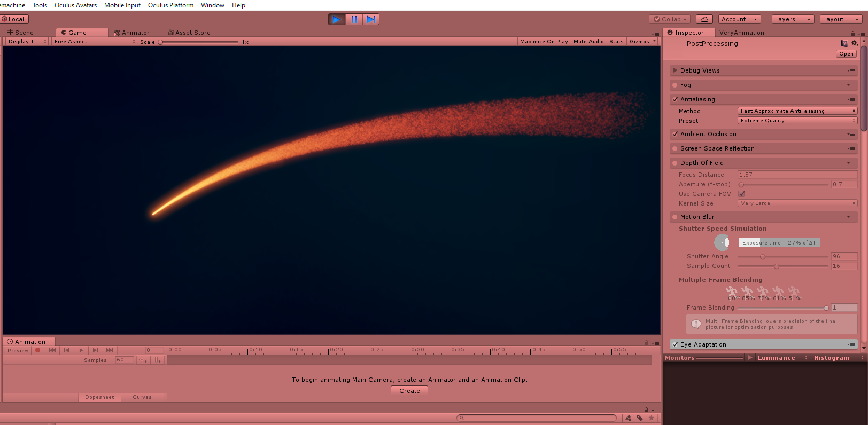868x425 pixels.
Task: Toggle Mute Audio in Game view
Action: click(588, 41)
